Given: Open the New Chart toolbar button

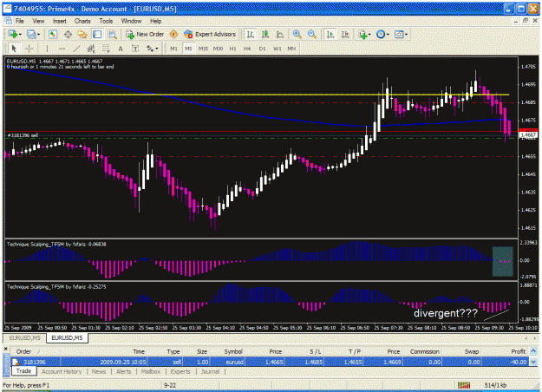Looking at the screenshot, I should click(13, 34).
